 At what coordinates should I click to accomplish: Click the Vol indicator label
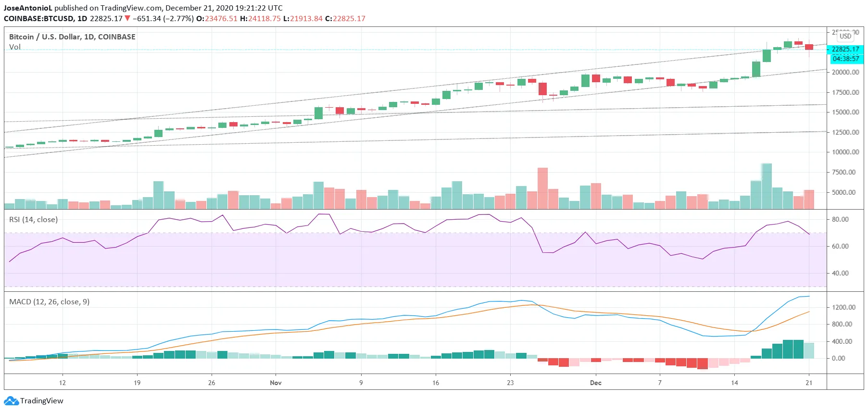(x=15, y=47)
